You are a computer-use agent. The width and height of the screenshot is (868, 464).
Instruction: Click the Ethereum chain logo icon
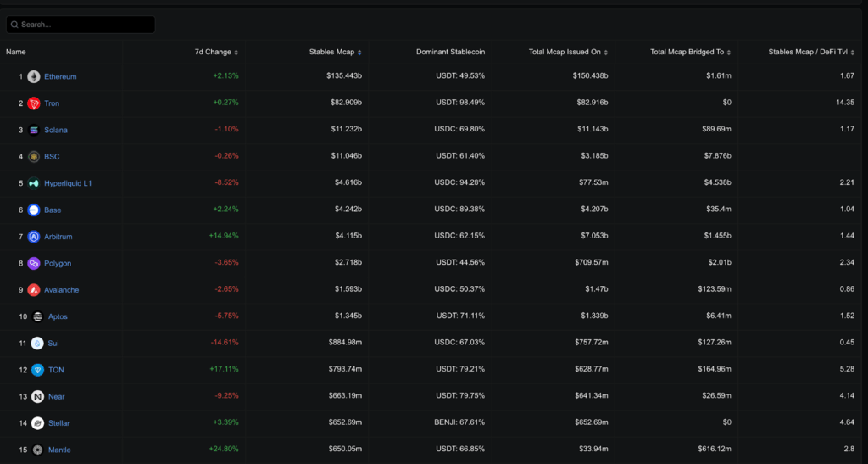(x=34, y=76)
